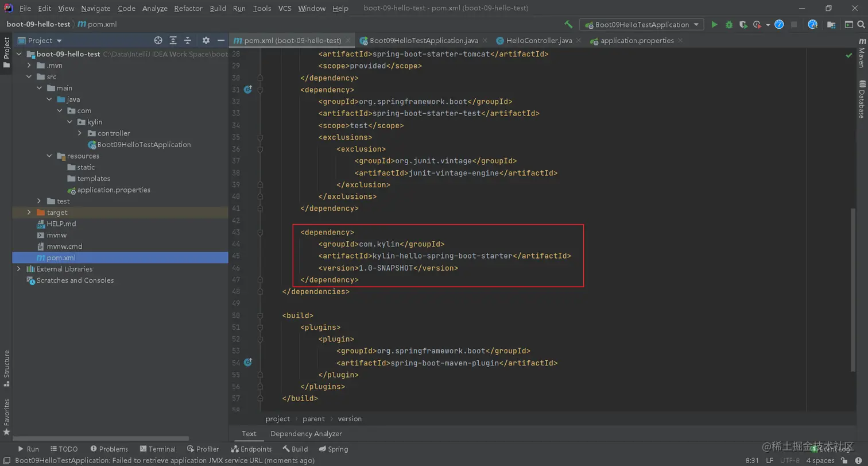This screenshot has height=466, width=868.
Task: Collapse the main folder
Action: [x=39, y=88]
